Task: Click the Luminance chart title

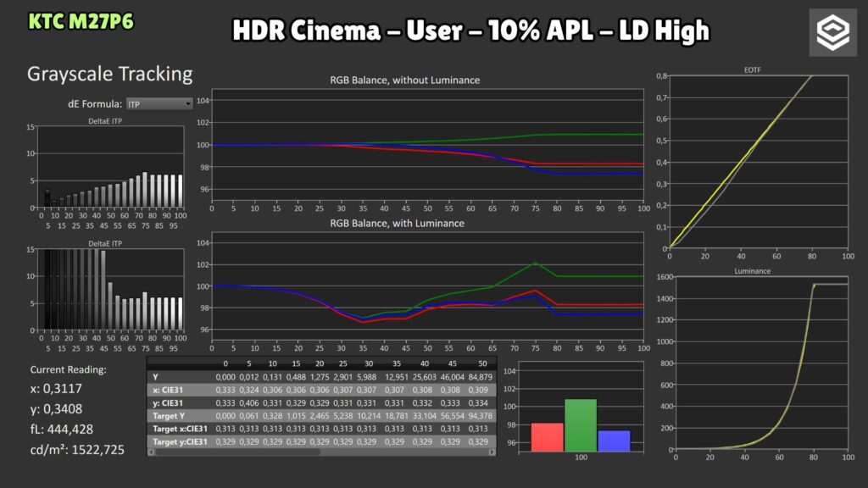Action: [x=753, y=271]
